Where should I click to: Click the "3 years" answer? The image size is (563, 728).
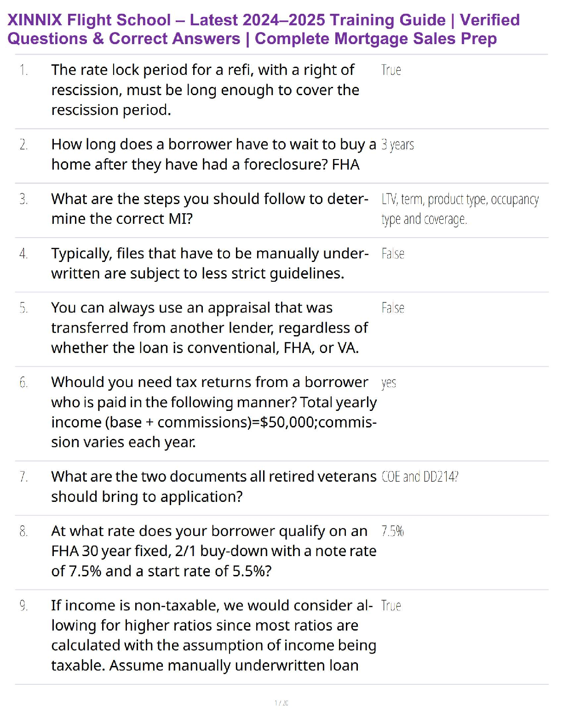(397, 145)
